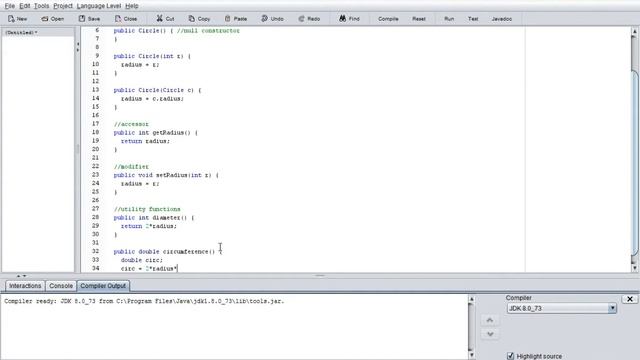The height and width of the screenshot is (360, 640).
Task: Click 'public double circumference()' line
Action: coord(168,252)
